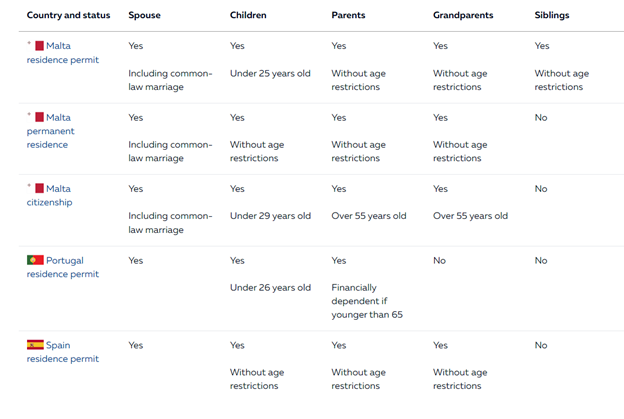Click the Siblings column header

(552, 15)
